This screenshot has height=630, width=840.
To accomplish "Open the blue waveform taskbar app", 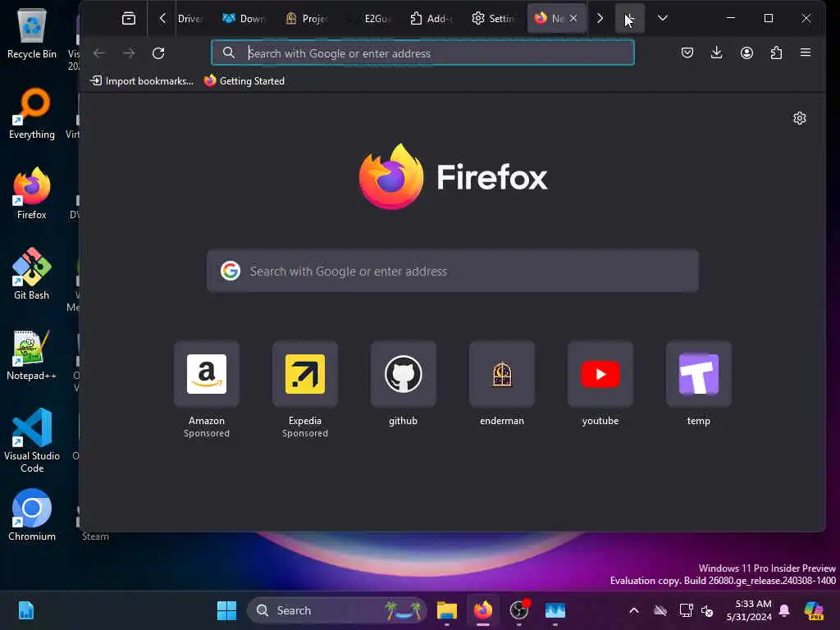I will (555, 610).
